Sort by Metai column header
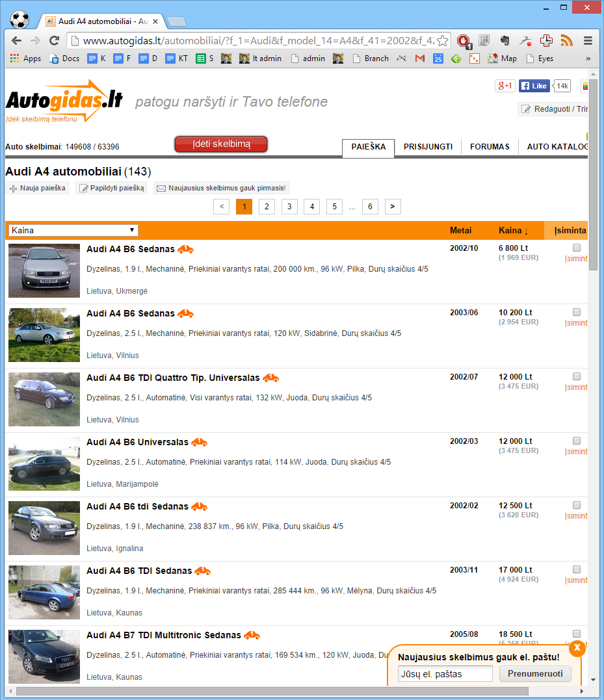The height and width of the screenshot is (700, 604). pos(460,230)
